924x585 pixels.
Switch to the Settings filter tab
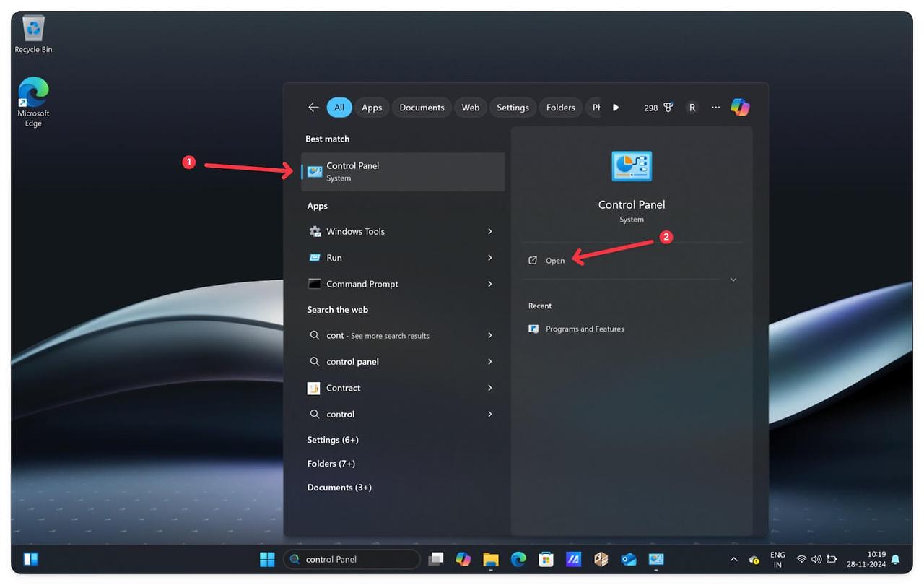[x=513, y=108]
